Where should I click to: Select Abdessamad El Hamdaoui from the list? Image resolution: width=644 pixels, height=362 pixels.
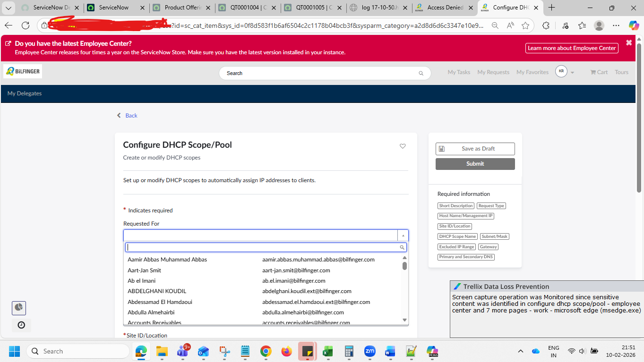pos(263,302)
